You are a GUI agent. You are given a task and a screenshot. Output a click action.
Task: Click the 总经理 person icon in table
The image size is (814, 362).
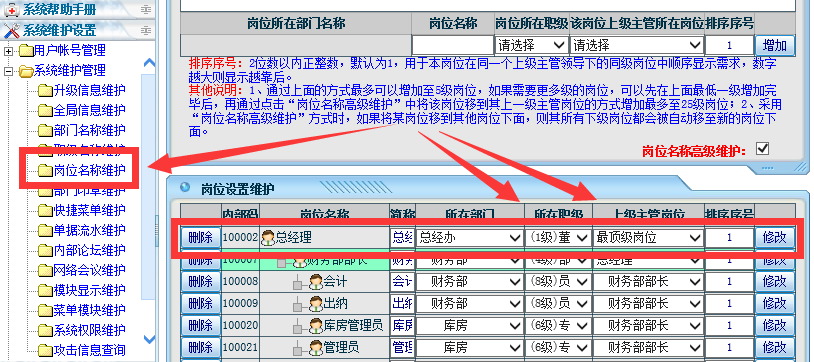(268, 238)
